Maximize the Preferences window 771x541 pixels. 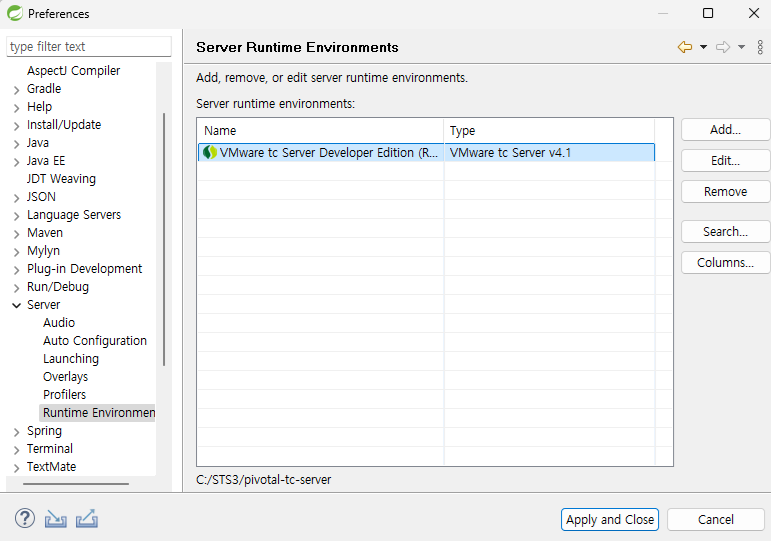coord(708,13)
